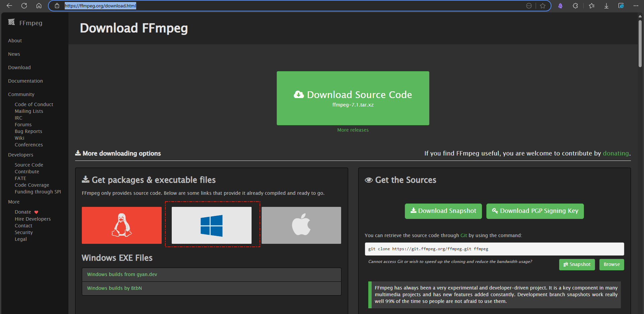Go back with browser back arrow
Image resolution: width=644 pixels, height=314 pixels.
9,6
